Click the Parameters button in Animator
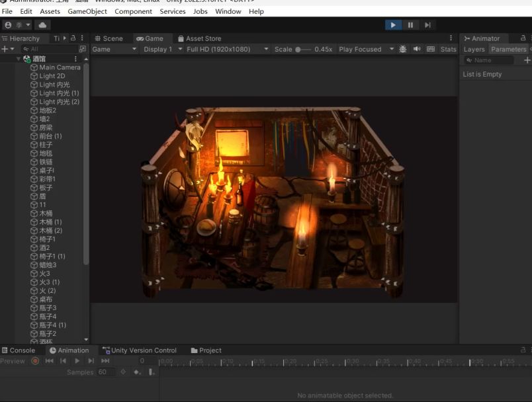 point(508,49)
